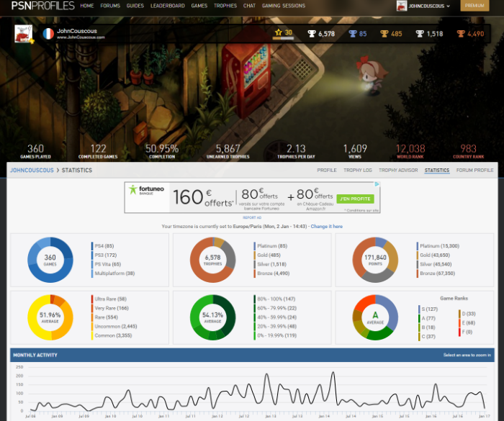The height and width of the screenshot is (421, 504).
Task: Switch to the Trophy Log tab
Action: 357,171
